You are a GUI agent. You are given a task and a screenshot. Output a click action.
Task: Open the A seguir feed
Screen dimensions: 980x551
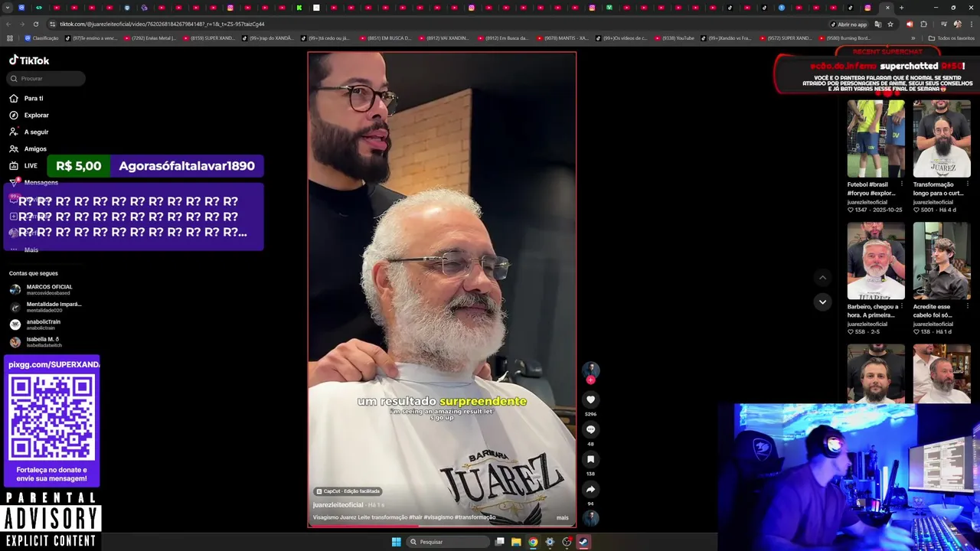[36, 132]
